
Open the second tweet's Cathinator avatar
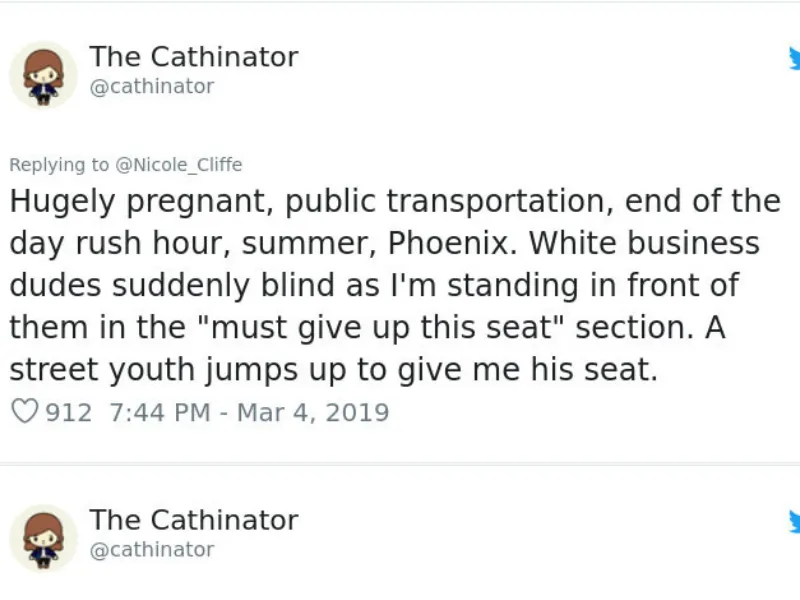coord(43,538)
